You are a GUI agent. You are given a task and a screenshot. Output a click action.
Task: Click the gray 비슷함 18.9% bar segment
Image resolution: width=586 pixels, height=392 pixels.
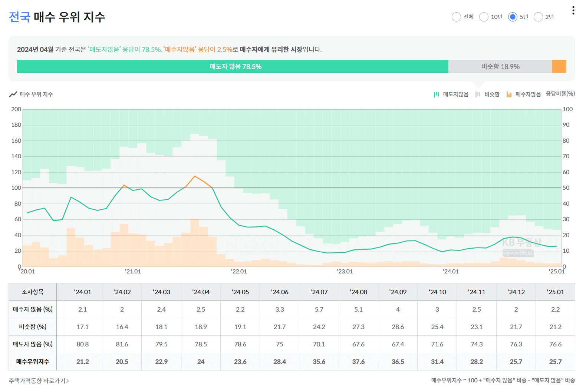[500, 67]
